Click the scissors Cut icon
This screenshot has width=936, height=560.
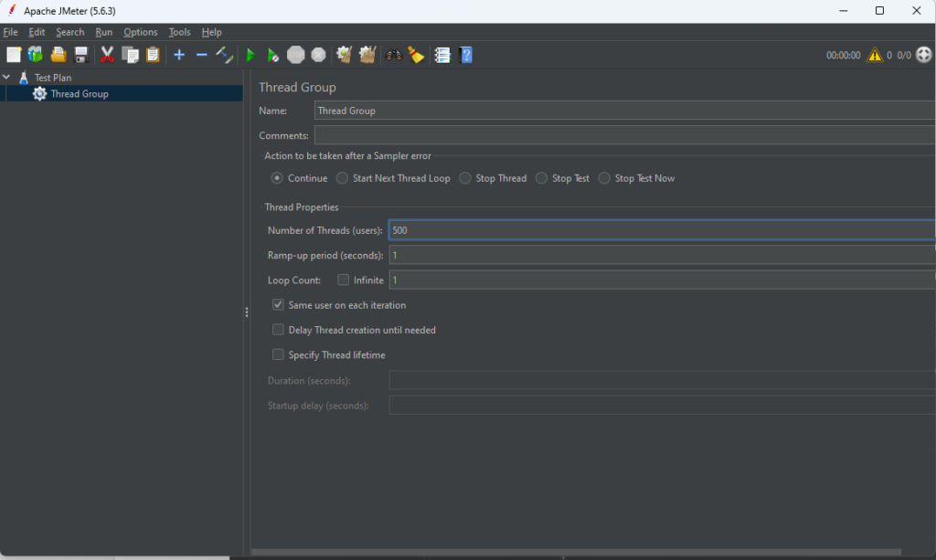(107, 55)
